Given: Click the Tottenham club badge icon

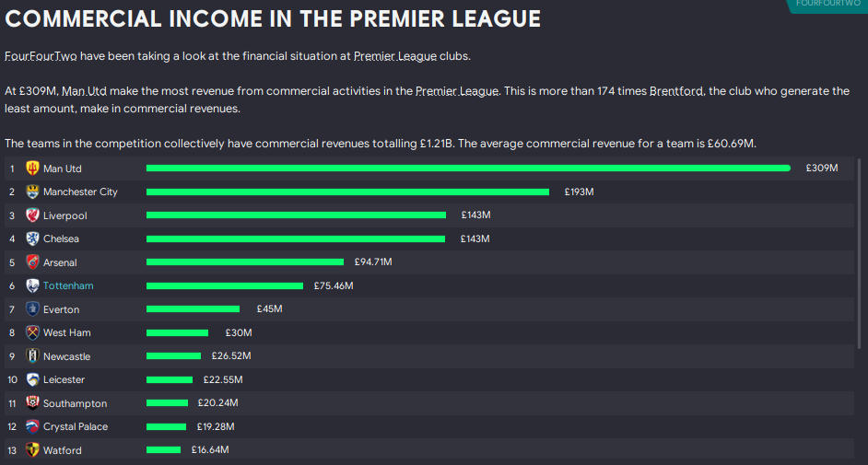Looking at the screenshot, I should [x=33, y=285].
